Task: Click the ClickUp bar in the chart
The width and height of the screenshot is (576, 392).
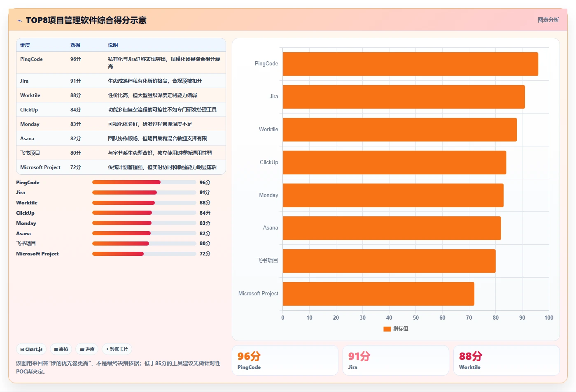Action: 394,162
